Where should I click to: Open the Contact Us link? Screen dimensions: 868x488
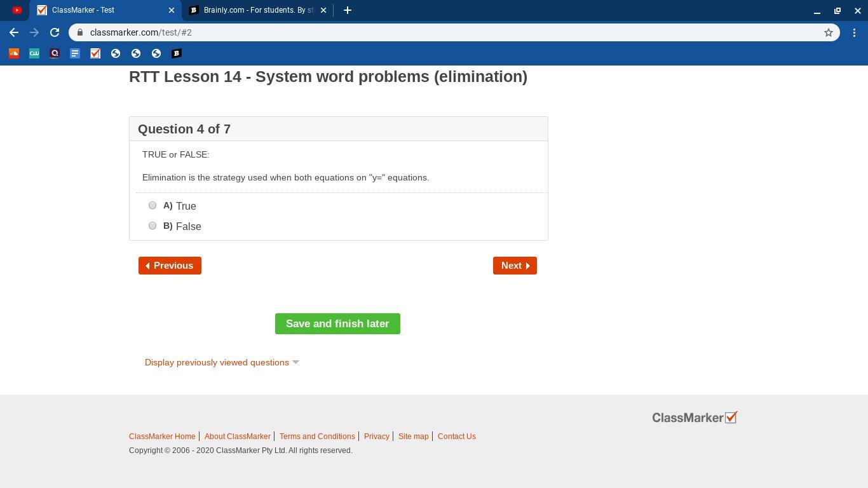coord(457,437)
